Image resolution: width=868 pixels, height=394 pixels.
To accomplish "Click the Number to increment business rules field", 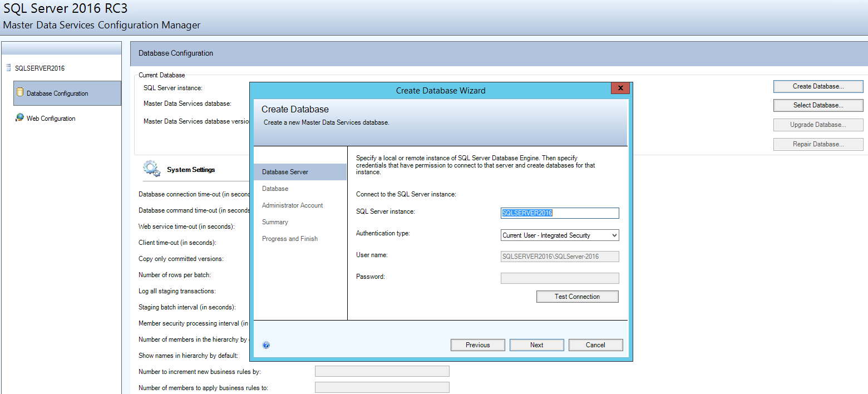I will point(382,371).
